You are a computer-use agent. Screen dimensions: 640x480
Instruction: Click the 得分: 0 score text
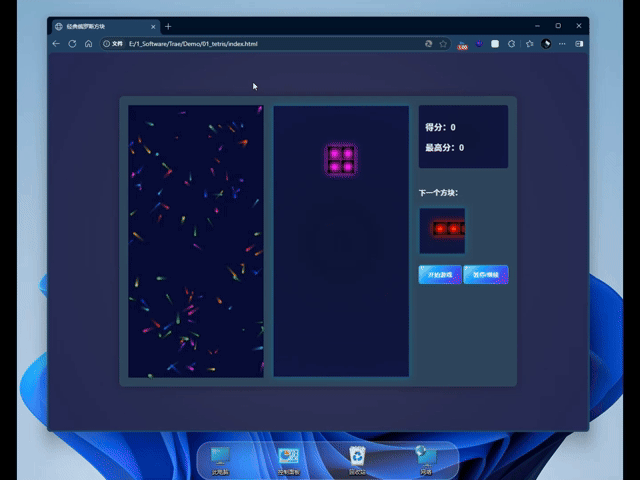coord(440,127)
